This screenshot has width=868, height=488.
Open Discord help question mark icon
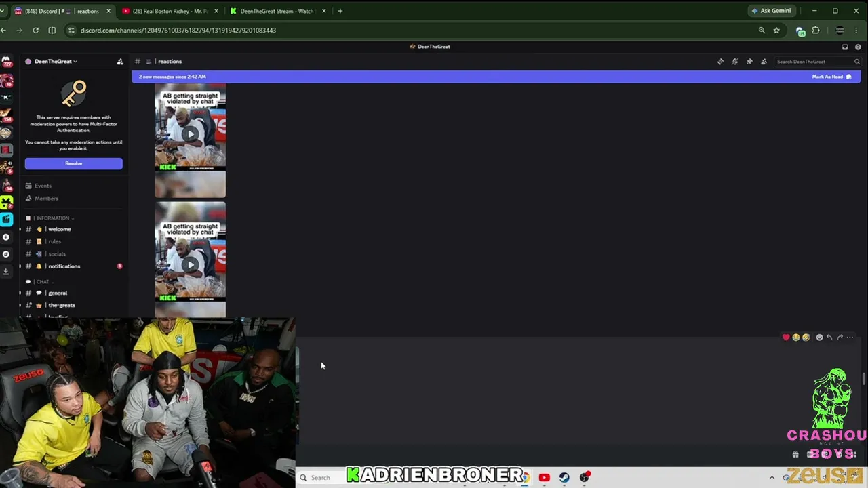858,47
